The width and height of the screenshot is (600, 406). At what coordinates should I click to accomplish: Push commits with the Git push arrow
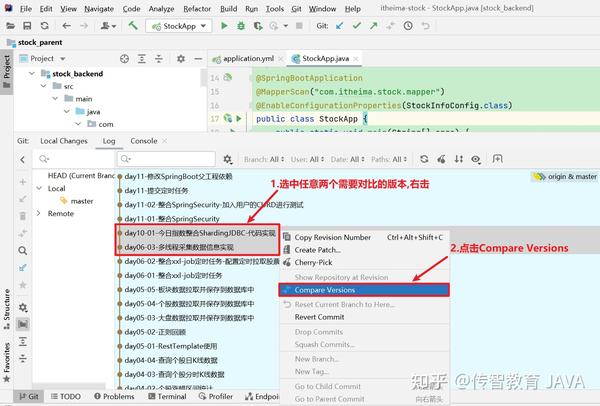(x=373, y=26)
